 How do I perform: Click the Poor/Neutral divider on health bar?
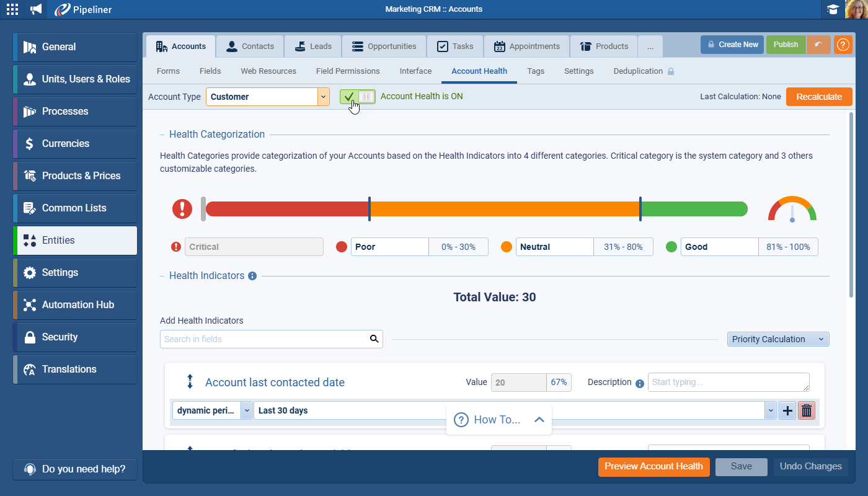click(369, 209)
